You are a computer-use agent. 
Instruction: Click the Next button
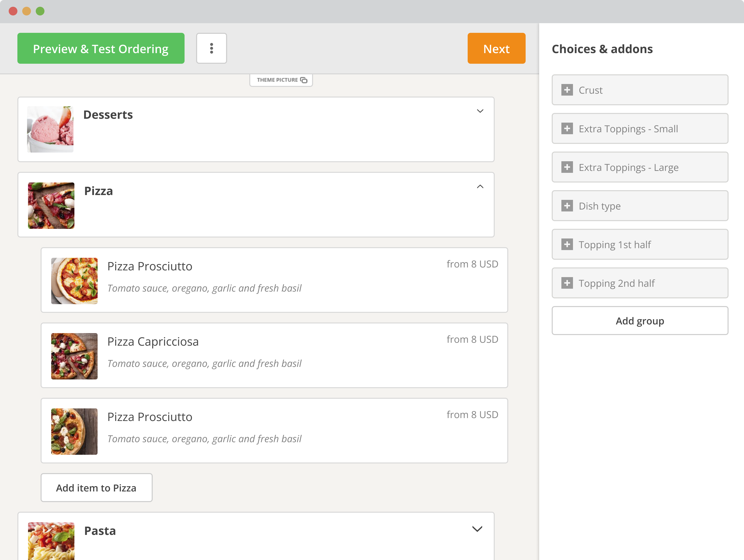(x=496, y=48)
